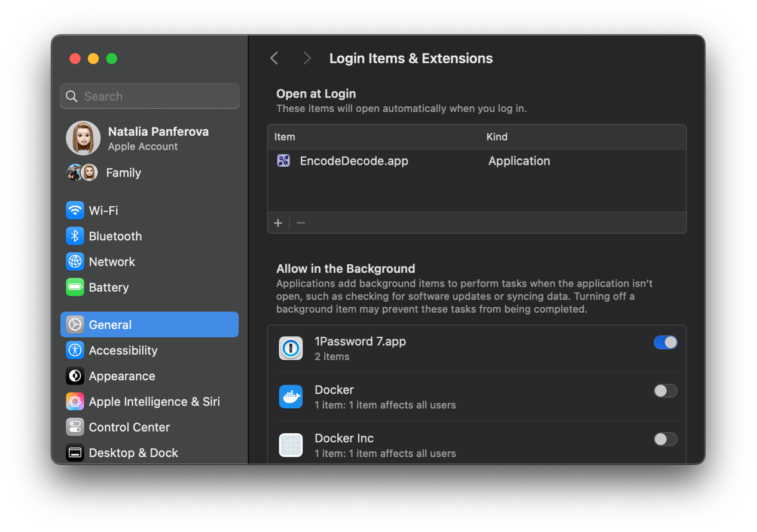The width and height of the screenshot is (757, 532).
Task: Open Wi-Fi settings from the sidebar
Action: 105,210
